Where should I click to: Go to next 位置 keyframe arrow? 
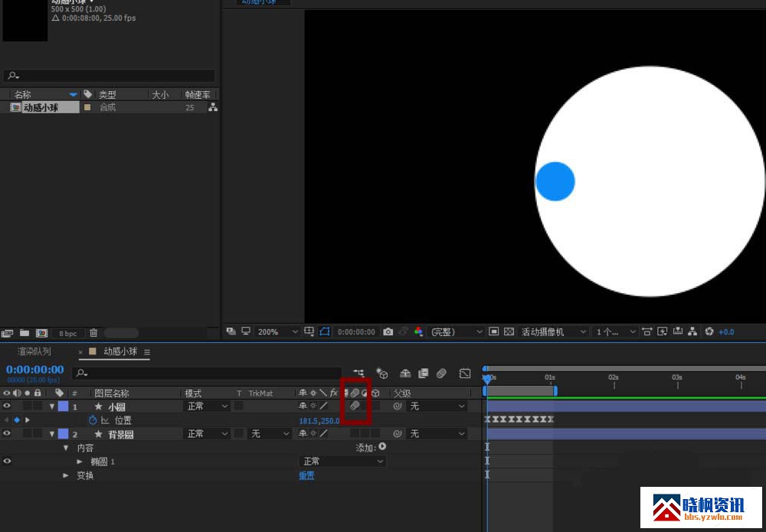(x=28, y=419)
